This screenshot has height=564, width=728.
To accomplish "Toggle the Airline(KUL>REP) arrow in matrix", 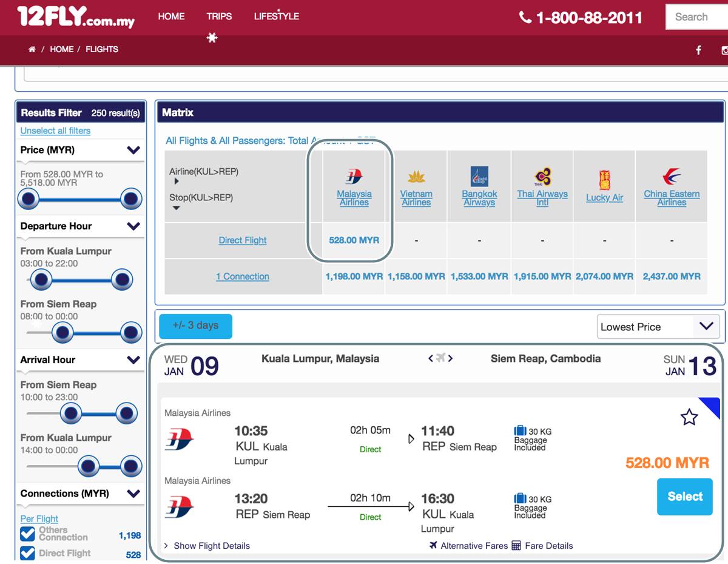I will [x=177, y=182].
